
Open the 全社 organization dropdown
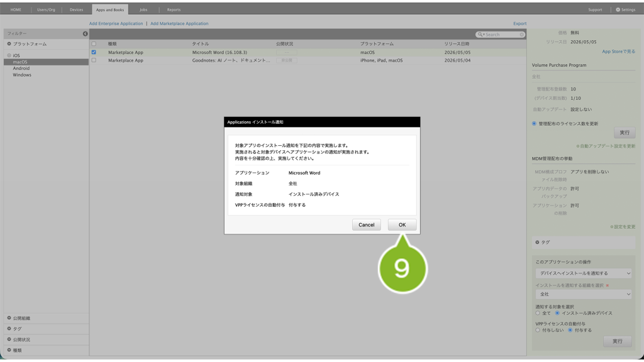584,294
